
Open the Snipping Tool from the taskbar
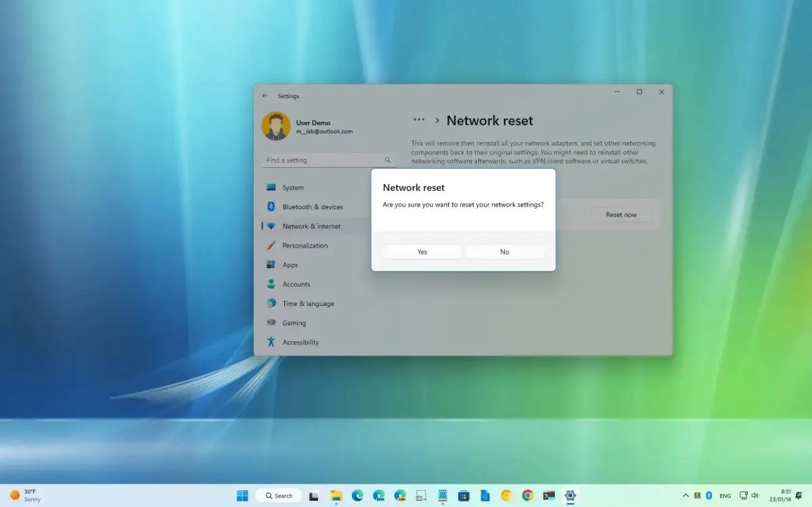[420, 496]
